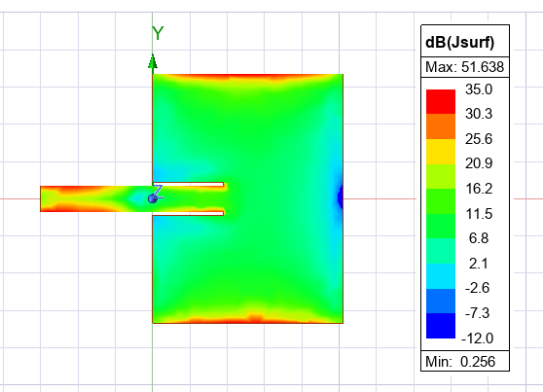Click the dB(Jsurf) legend title
Screen dimensions: 543x392
tap(459, 42)
